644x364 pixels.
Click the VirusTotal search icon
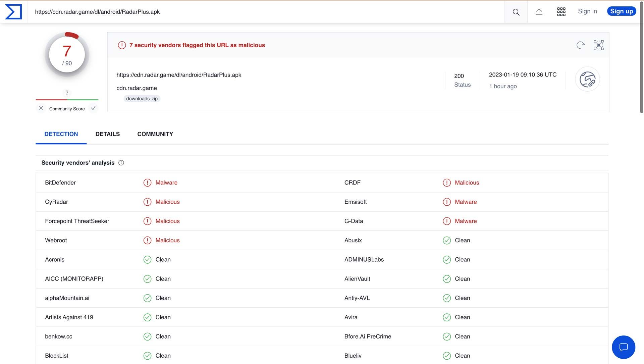point(516,11)
